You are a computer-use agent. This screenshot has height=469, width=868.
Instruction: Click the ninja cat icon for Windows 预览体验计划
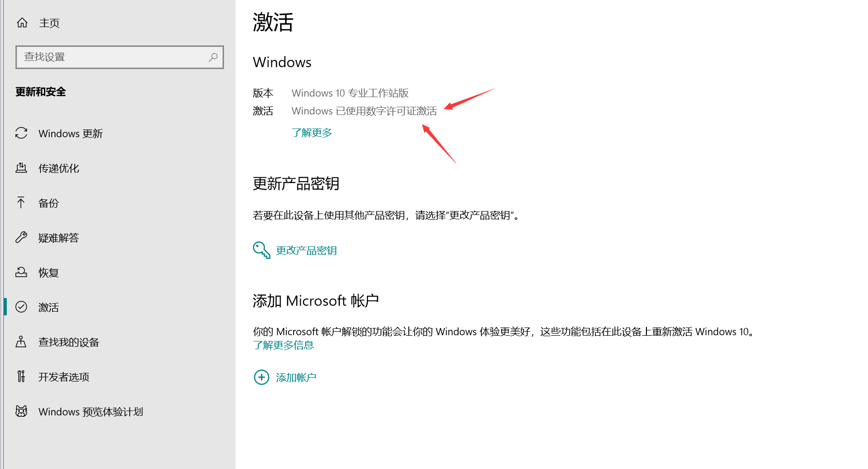(22, 411)
